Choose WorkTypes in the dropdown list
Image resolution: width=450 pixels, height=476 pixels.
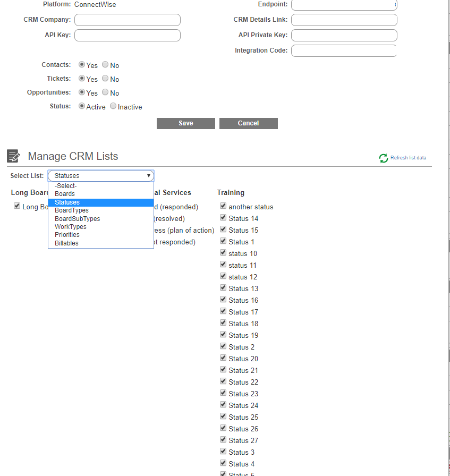[101, 226]
